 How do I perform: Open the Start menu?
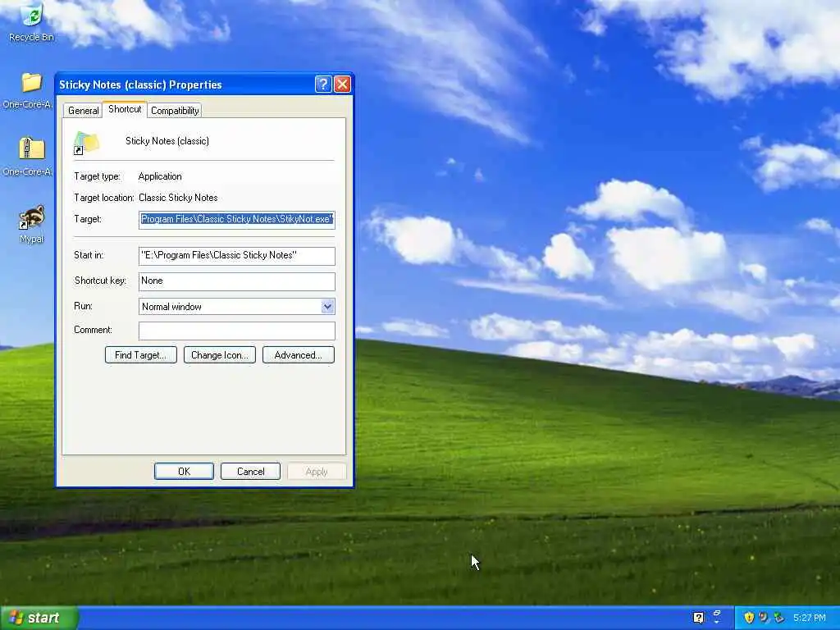point(39,618)
